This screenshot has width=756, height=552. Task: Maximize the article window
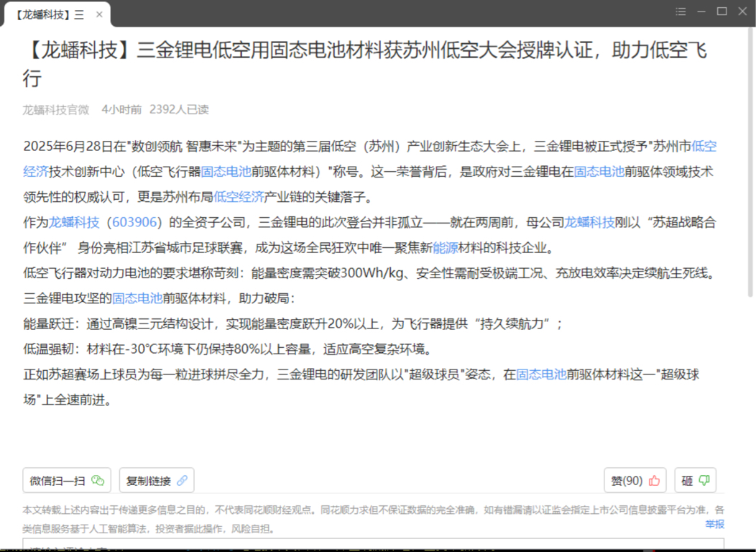tap(722, 11)
